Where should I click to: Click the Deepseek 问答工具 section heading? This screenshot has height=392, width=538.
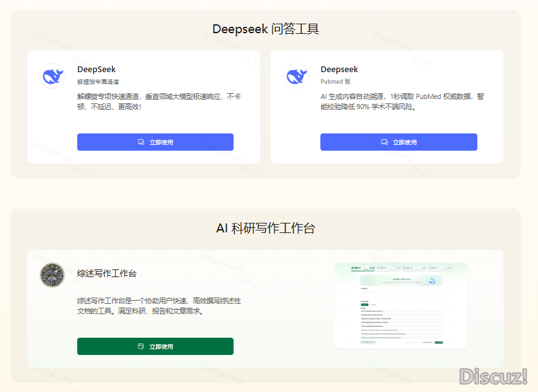(x=265, y=29)
